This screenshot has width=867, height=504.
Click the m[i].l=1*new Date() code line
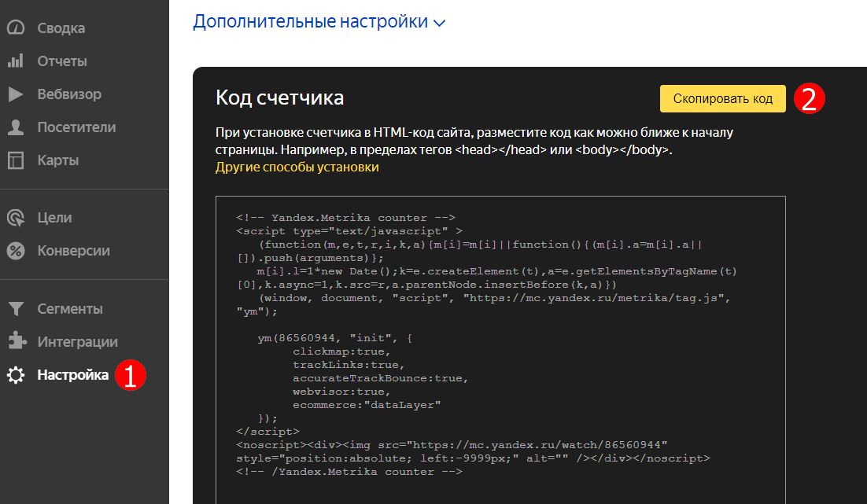(x=496, y=271)
